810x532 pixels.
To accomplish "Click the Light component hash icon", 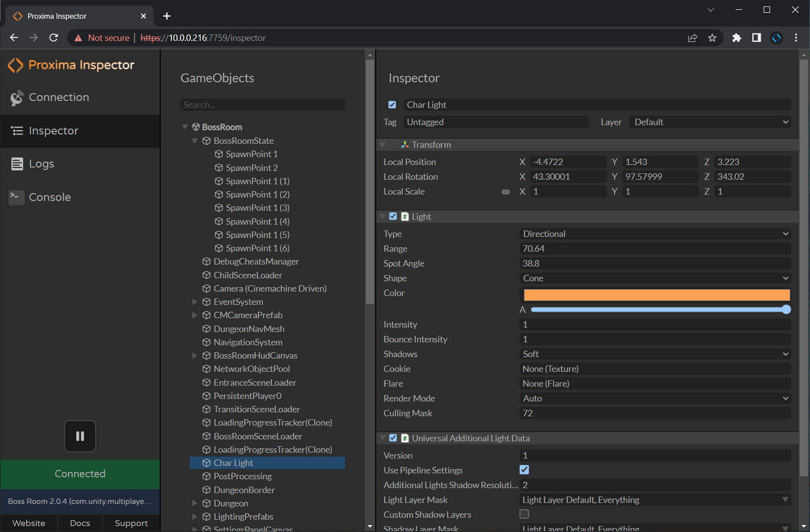I will coord(404,216).
